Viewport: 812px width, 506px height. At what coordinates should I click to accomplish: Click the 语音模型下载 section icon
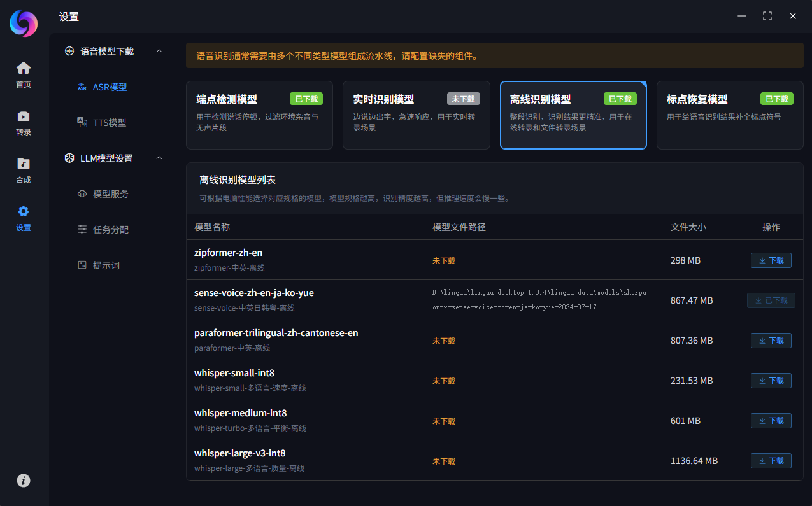coord(69,51)
